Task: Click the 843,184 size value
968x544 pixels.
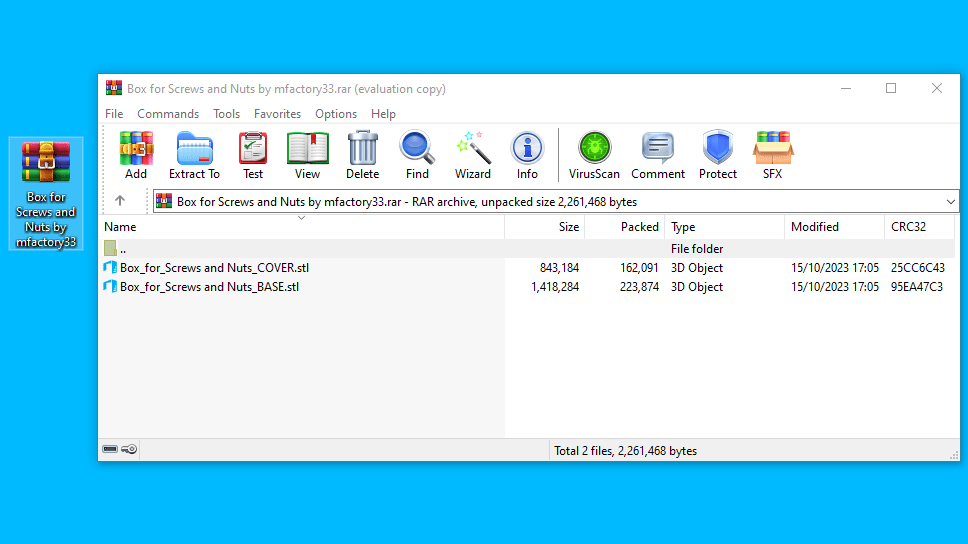Action: pyautogui.click(x=559, y=268)
